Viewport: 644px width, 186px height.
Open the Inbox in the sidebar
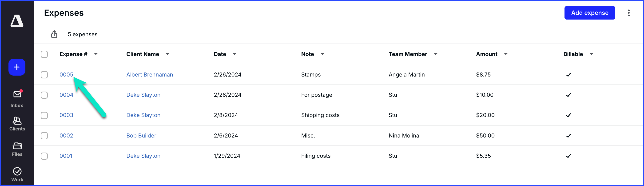(17, 99)
